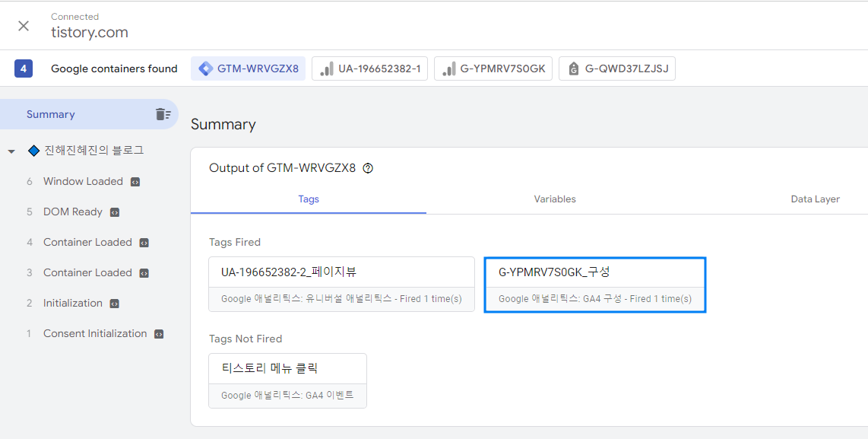Click the code icon next to Window Loaded
Viewport: 868px width, 439px height.
[x=135, y=182]
